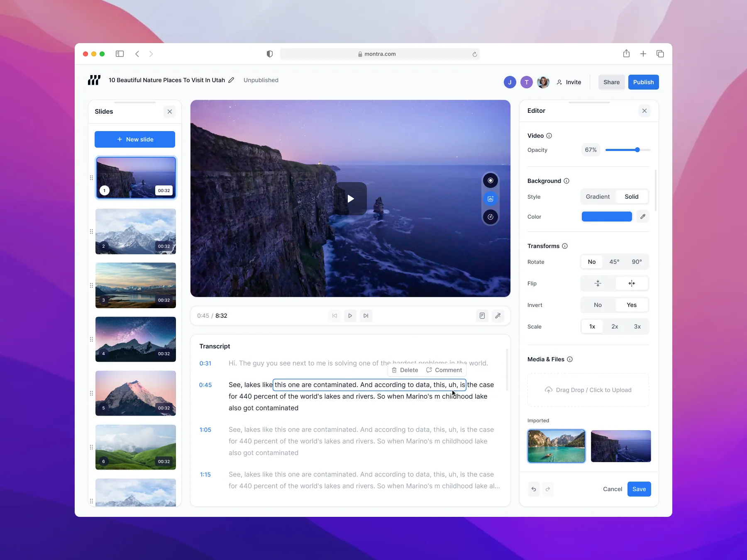Viewport: 747px width, 560px height.
Task: Jump to transcript timestamp 0:31
Action: [x=205, y=363]
